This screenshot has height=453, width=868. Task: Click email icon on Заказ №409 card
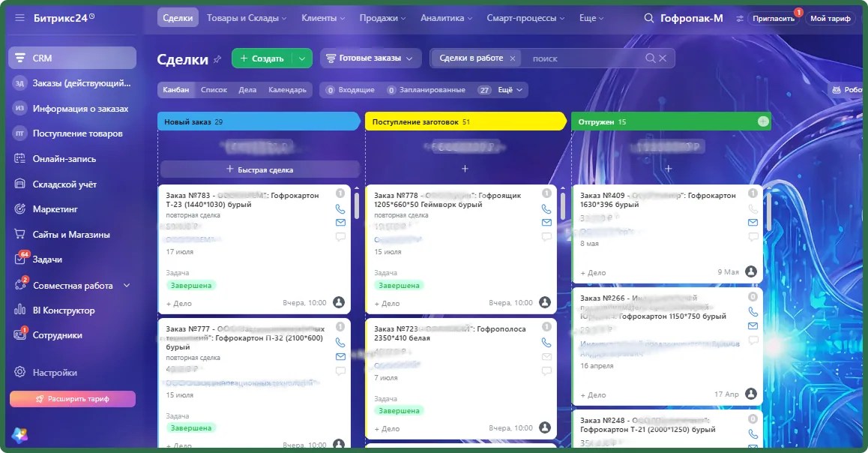tap(753, 223)
